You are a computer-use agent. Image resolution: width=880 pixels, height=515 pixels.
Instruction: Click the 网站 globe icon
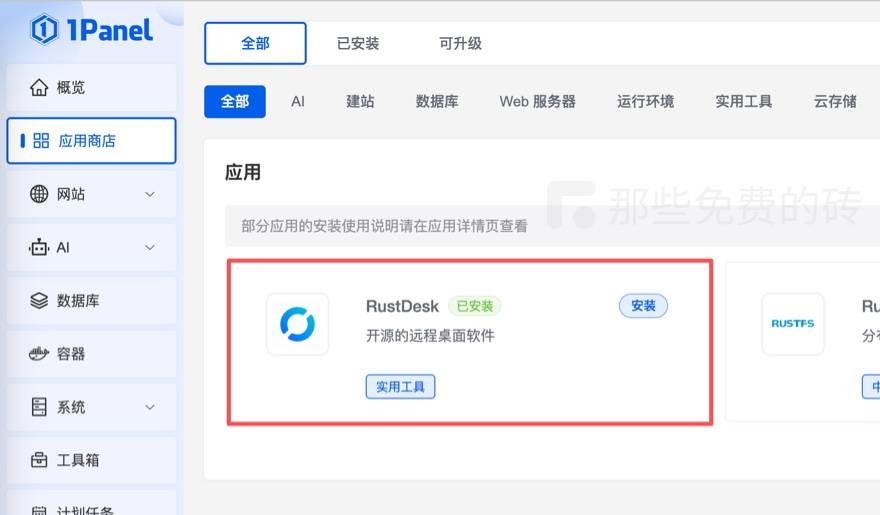[39, 194]
